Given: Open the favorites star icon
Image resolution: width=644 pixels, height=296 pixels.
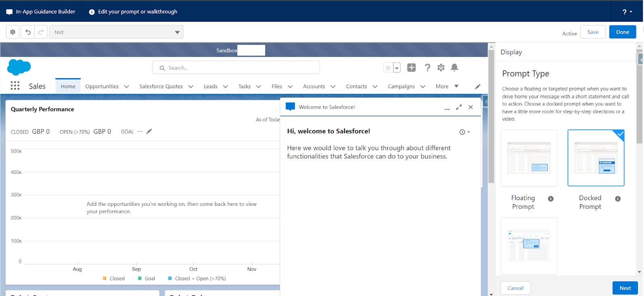Looking at the screenshot, I should point(388,68).
